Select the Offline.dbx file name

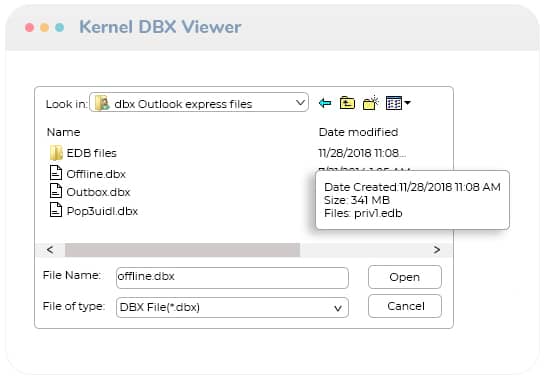[x=96, y=174]
